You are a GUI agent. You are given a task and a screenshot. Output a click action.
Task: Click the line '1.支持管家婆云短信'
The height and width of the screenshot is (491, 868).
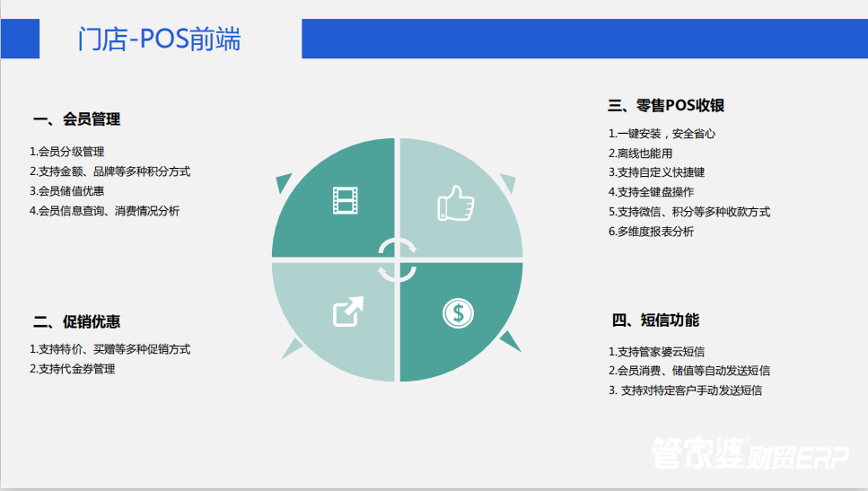coord(656,352)
